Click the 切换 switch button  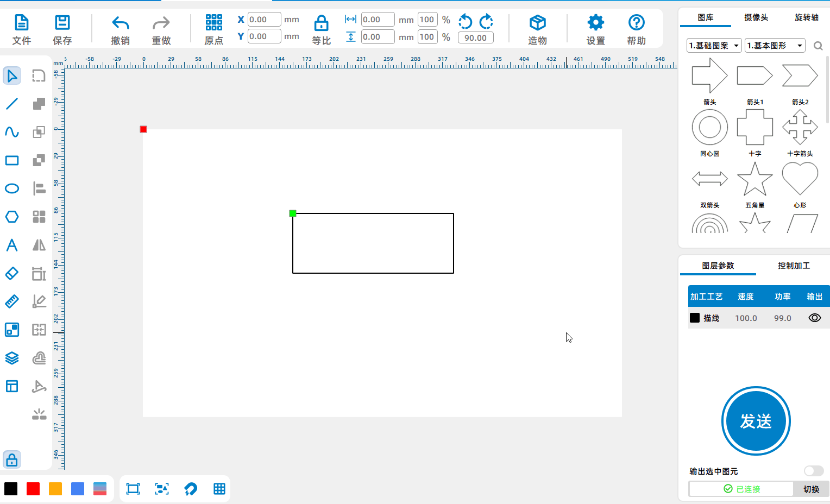point(811,489)
